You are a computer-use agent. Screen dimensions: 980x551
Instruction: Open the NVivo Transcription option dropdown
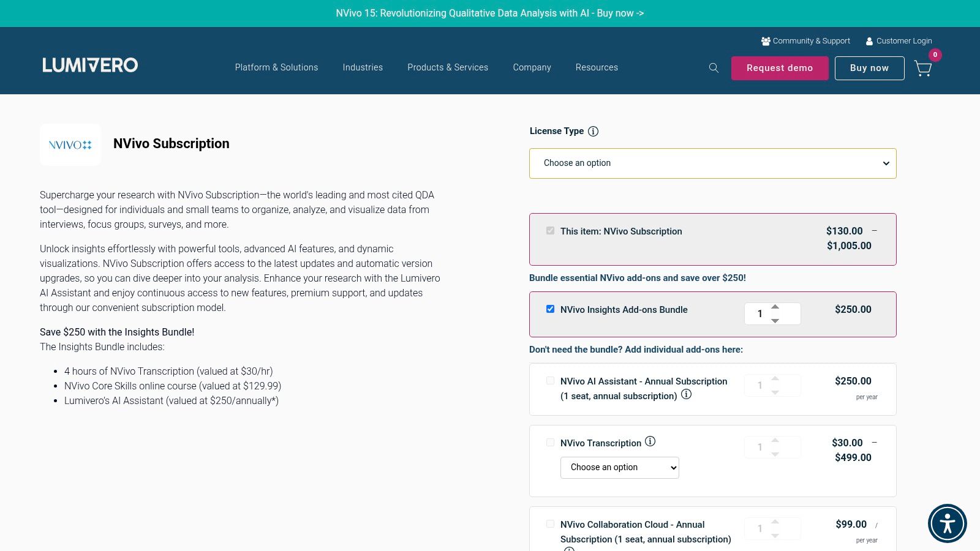coord(619,467)
